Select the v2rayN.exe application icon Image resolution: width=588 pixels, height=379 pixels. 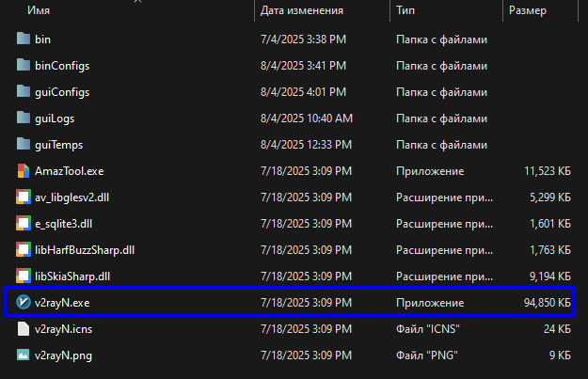point(24,303)
